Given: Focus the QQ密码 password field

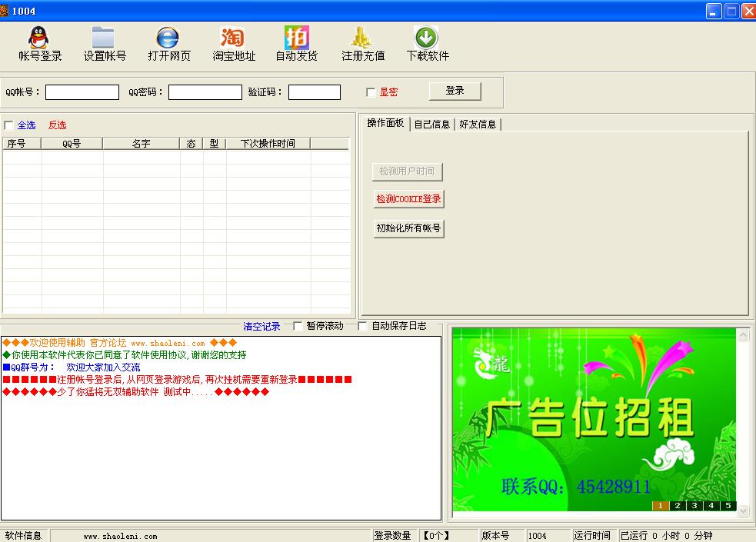Looking at the screenshot, I should (205, 92).
